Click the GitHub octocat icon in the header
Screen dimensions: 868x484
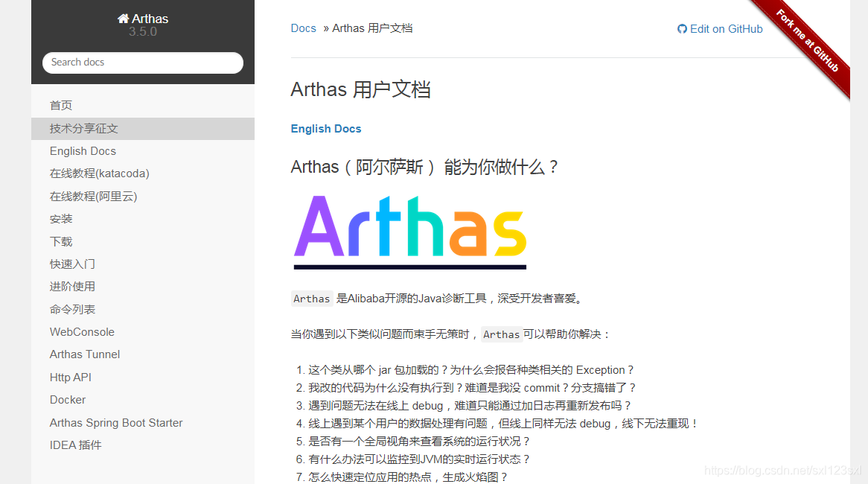tap(682, 28)
